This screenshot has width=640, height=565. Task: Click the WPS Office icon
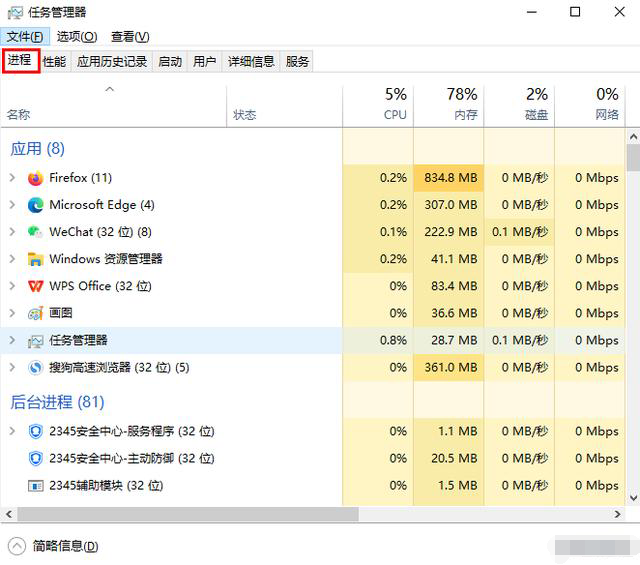coord(36,286)
